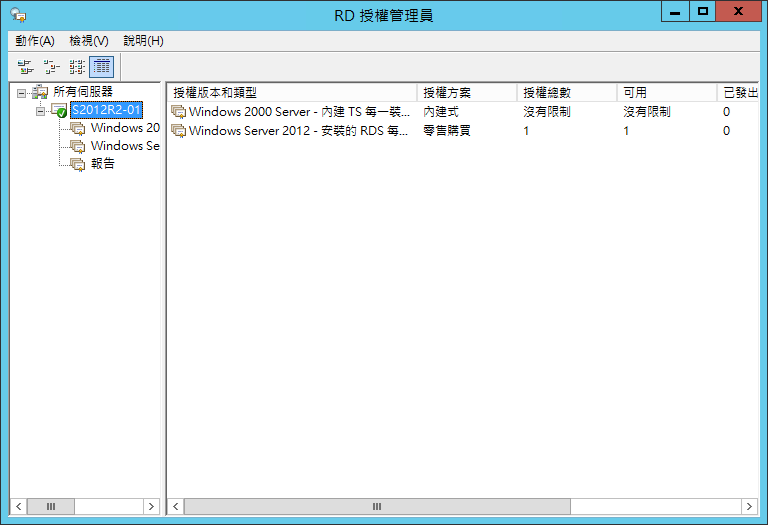Screen dimensions: 768x525
Task: Click the Windows Server 2012 row license icon
Action: pyautogui.click(x=179, y=131)
